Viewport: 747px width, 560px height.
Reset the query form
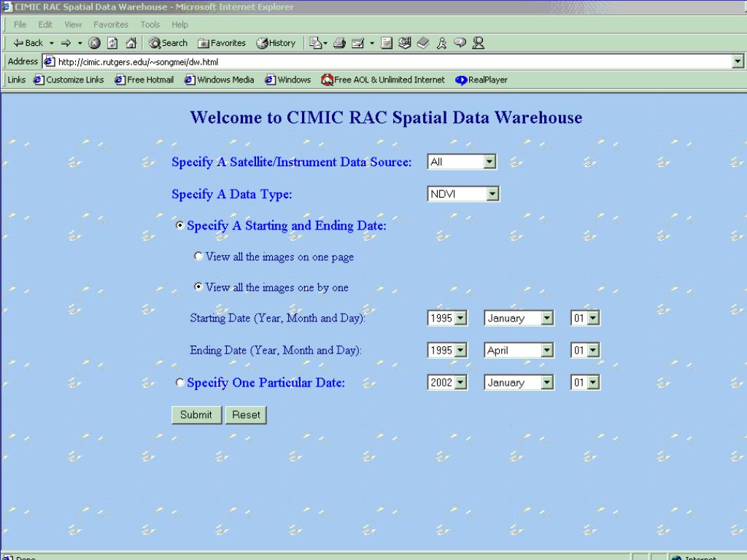246,415
